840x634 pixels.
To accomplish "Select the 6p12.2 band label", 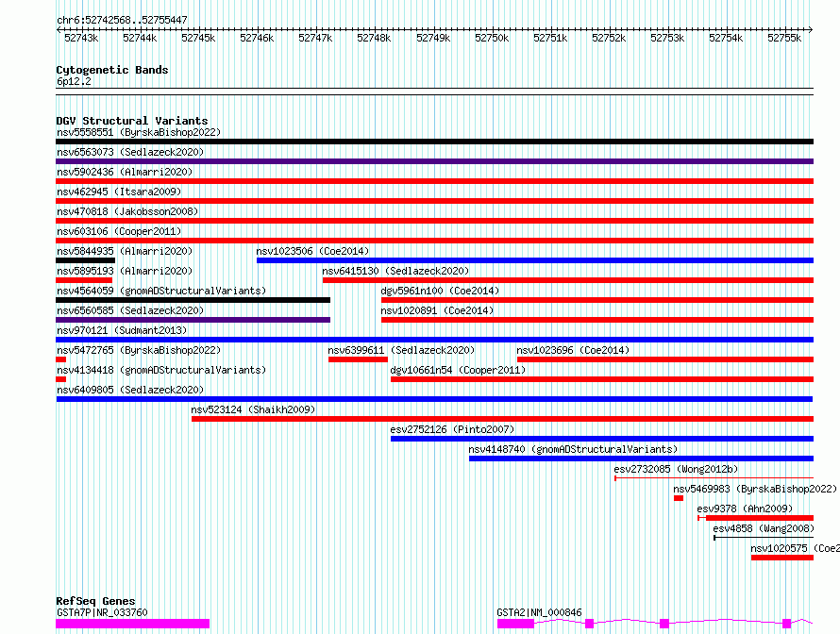I will pyautogui.click(x=74, y=81).
